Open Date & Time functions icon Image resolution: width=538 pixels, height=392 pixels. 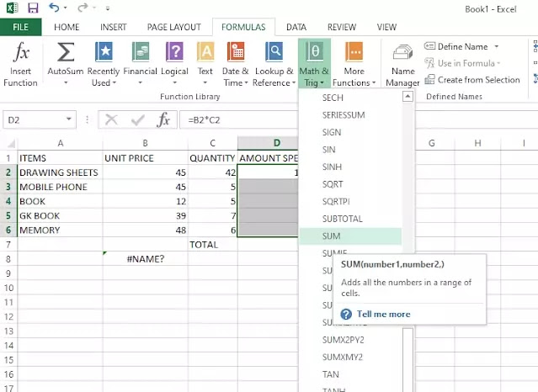(236, 52)
